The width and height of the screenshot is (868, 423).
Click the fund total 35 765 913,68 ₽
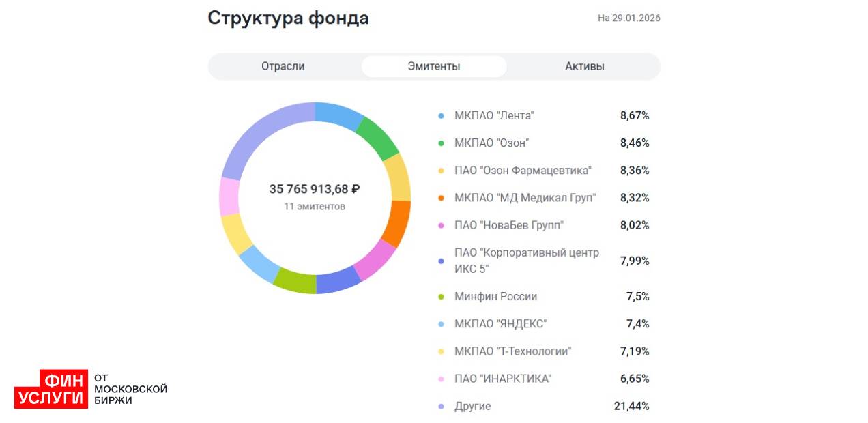coord(315,189)
